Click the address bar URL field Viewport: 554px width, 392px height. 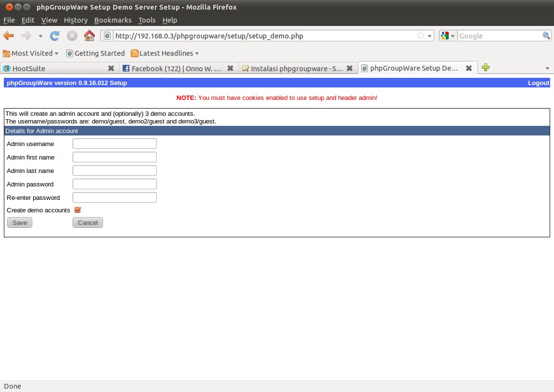pyautogui.click(x=265, y=36)
